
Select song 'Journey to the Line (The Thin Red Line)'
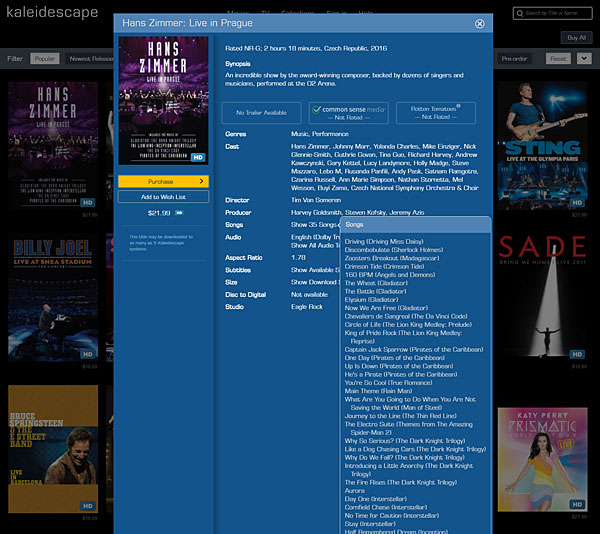point(400,416)
